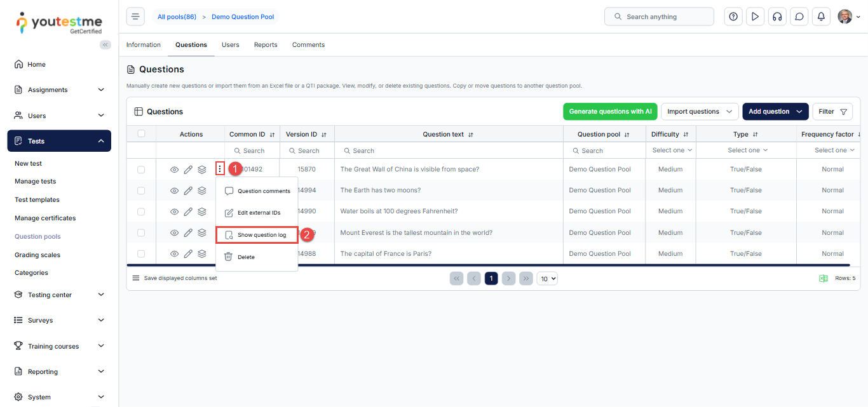
Task: Open the All pools(86) breadcrumb link
Action: click(x=177, y=17)
